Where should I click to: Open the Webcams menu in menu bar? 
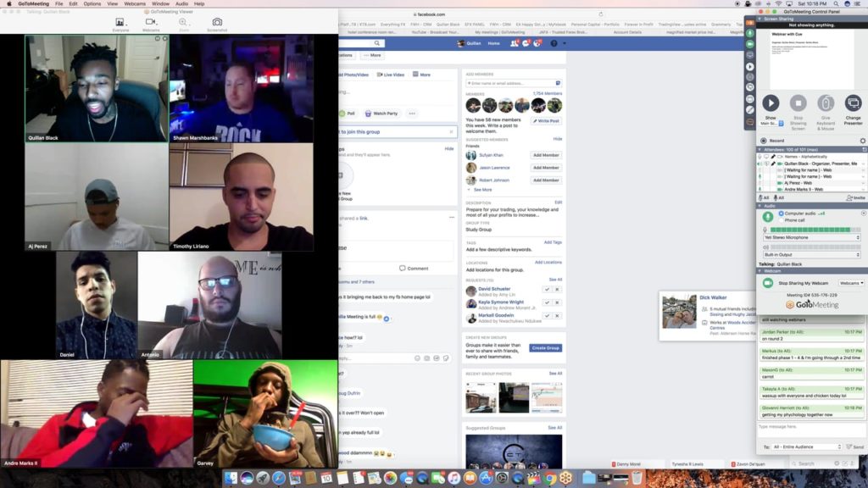click(135, 4)
